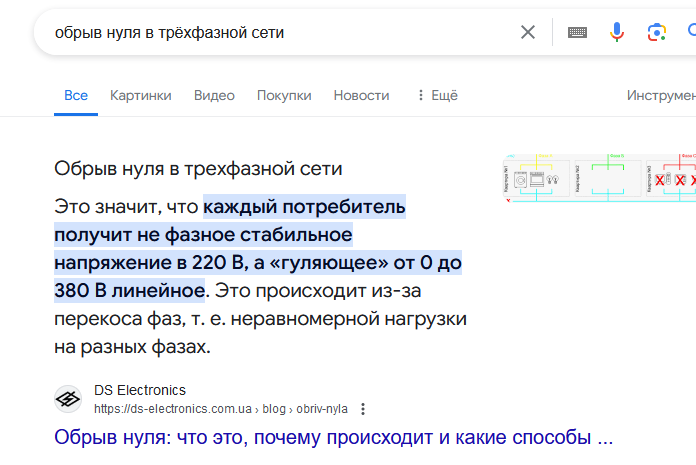Screen dimensions: 696x465
Task: Select the Новости tab
Action: point(361,95)
